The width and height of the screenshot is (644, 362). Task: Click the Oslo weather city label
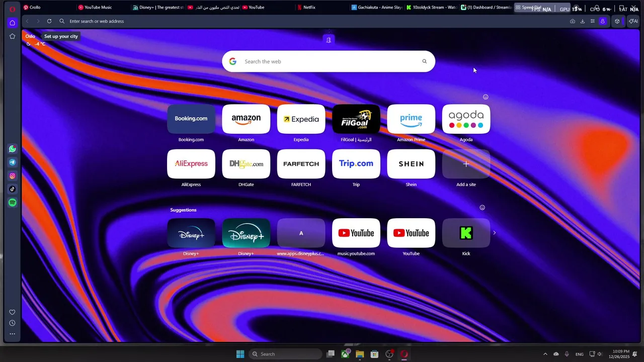coord(30,36)
